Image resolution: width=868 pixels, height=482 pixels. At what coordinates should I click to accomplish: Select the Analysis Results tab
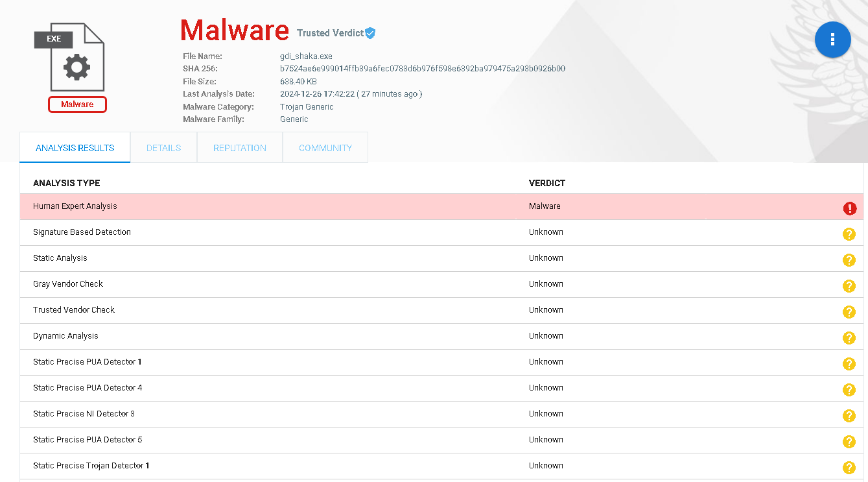(75, 148)
